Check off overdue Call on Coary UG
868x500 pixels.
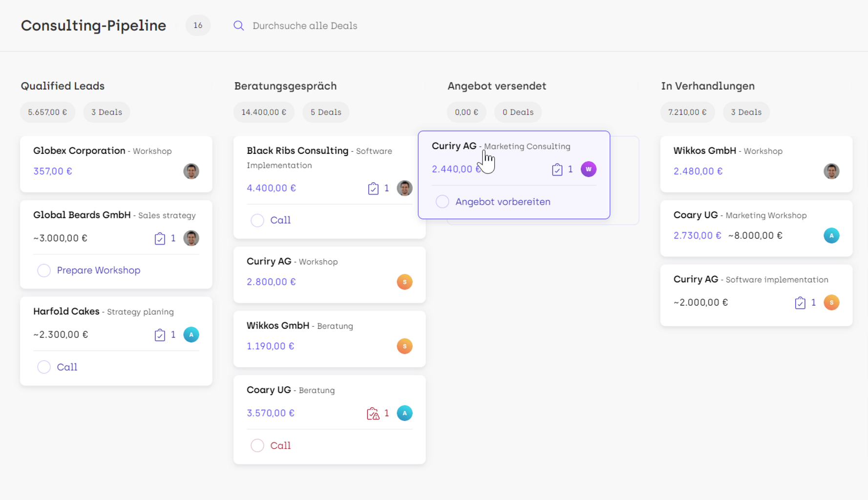pyautogui.click(x=257, y=446)
